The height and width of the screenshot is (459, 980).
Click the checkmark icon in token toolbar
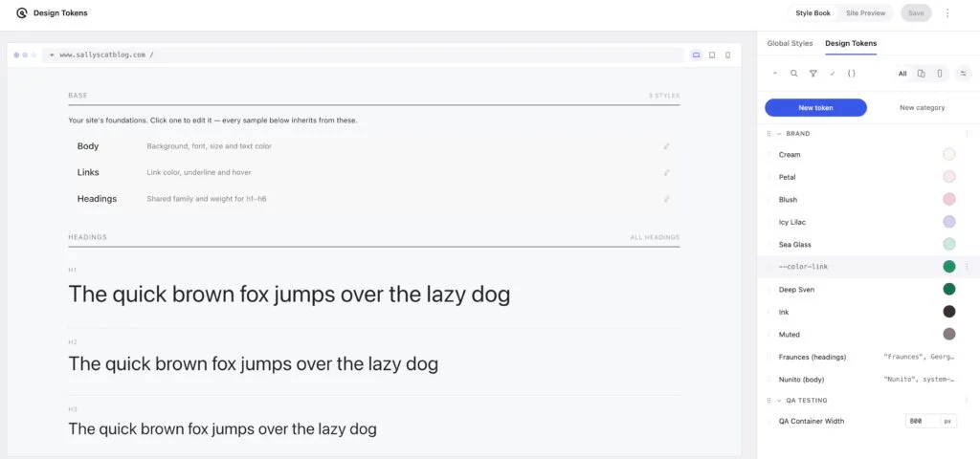coord(832,73)
